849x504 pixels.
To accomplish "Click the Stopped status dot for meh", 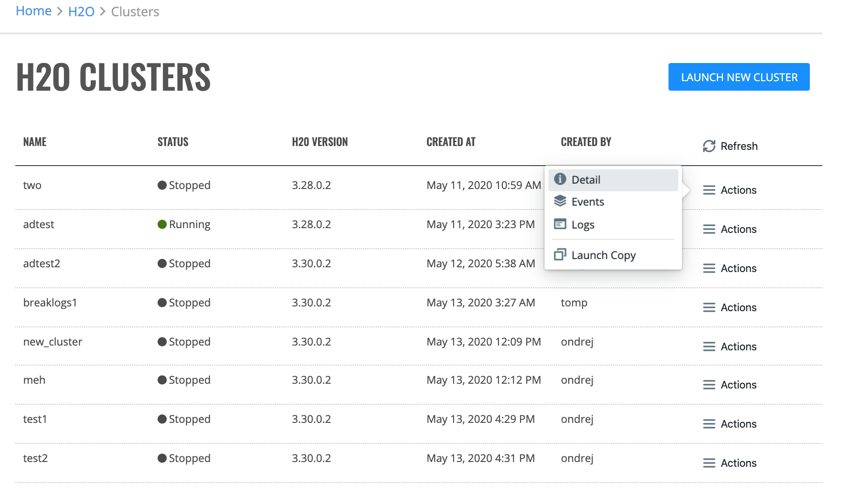I will click(x=162, y=380).
